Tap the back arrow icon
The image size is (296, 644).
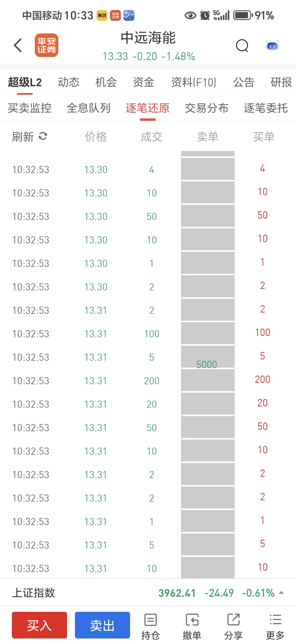pyautogui.click(x=18, y=45)
